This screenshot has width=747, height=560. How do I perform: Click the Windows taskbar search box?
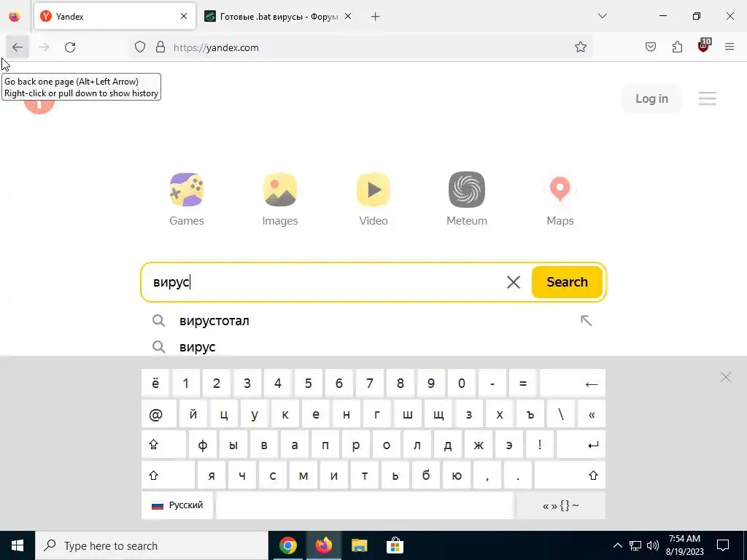(x=152, y=545)
